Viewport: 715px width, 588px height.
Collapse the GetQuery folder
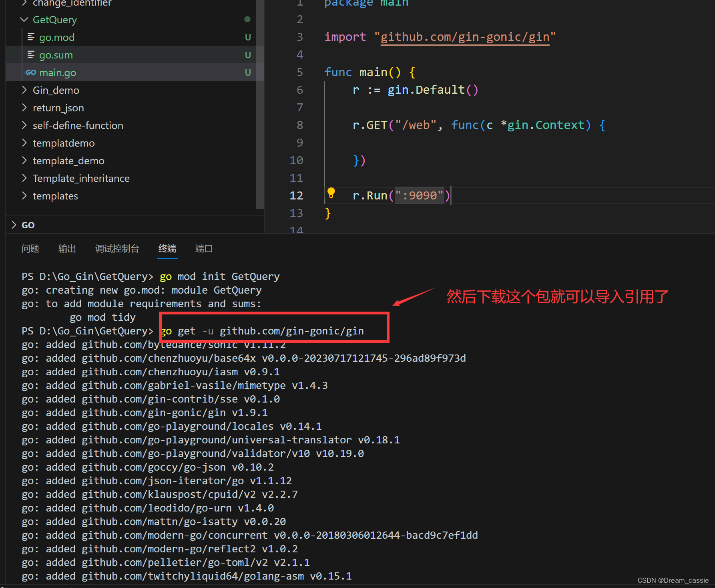click(24, 20)
